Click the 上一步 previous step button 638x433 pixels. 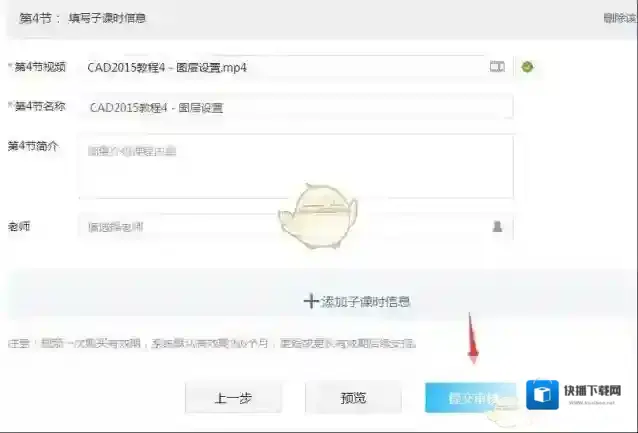233,397
